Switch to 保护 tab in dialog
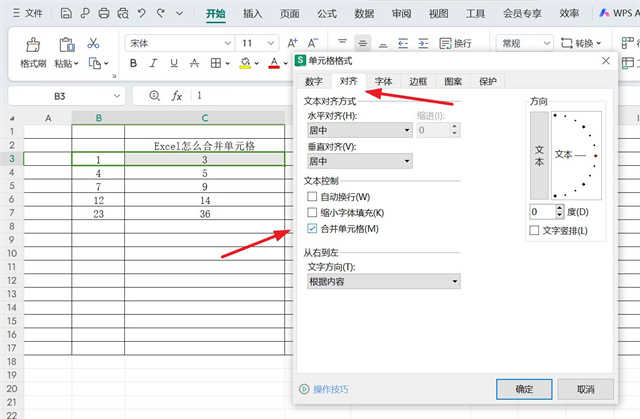This screenshot has height=419, width=640. pyautogui.click(x=488, y=81)
